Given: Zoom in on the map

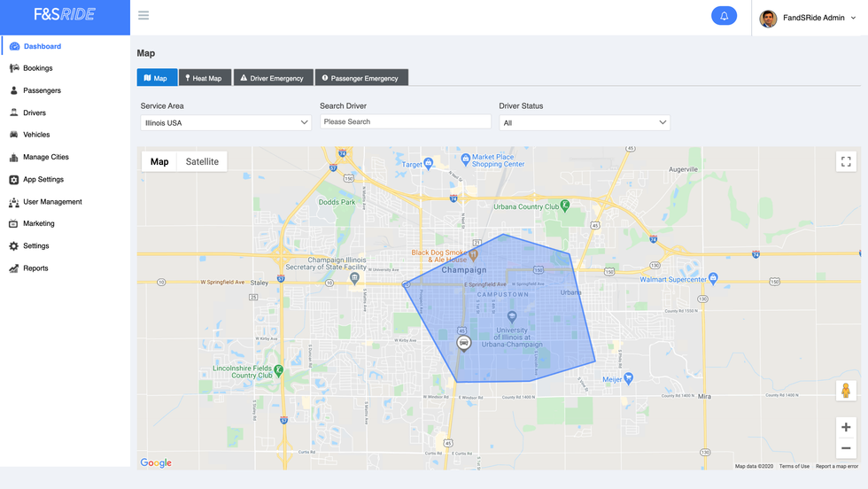Looking at the screenshot, I should click(x=846, y=427).
